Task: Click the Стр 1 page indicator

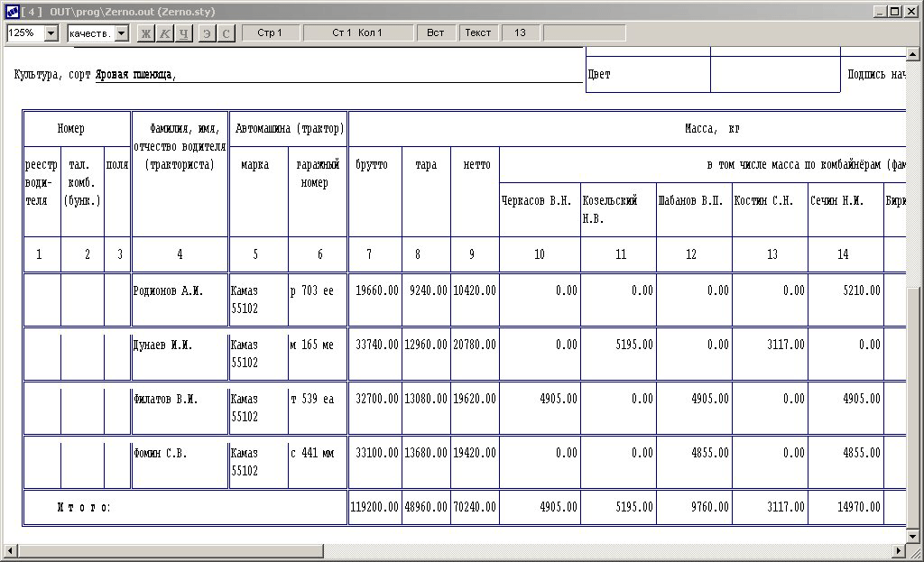Action: [270, 33]
